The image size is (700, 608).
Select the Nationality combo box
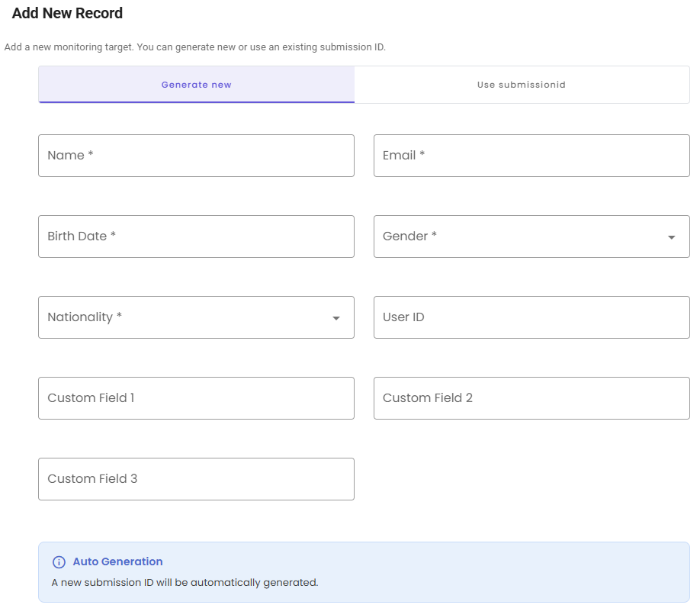(x=196, y=317)
